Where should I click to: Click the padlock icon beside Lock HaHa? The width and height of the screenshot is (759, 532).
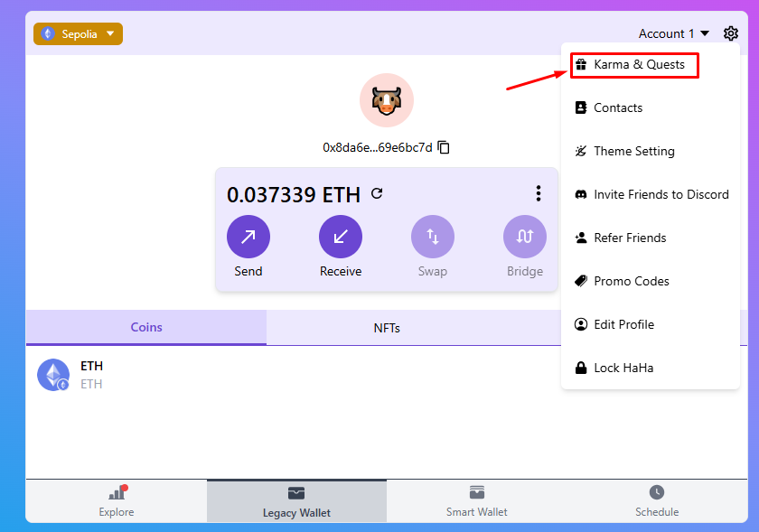coord(581,368)
